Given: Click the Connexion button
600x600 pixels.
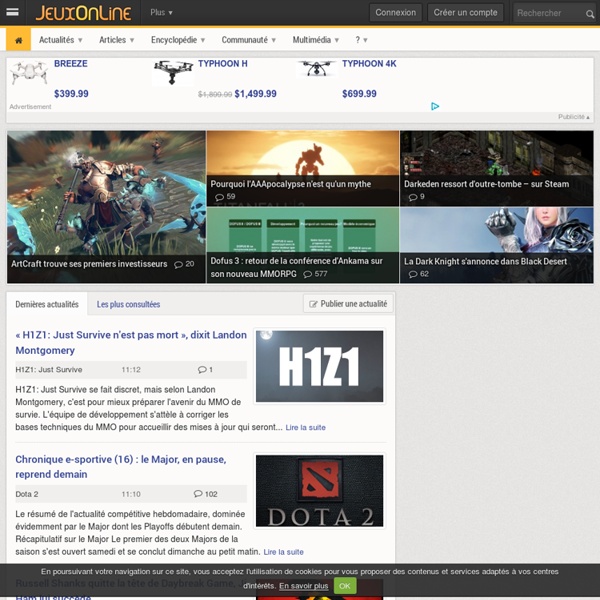Looking at the screenshot, I should pos(396,13).
